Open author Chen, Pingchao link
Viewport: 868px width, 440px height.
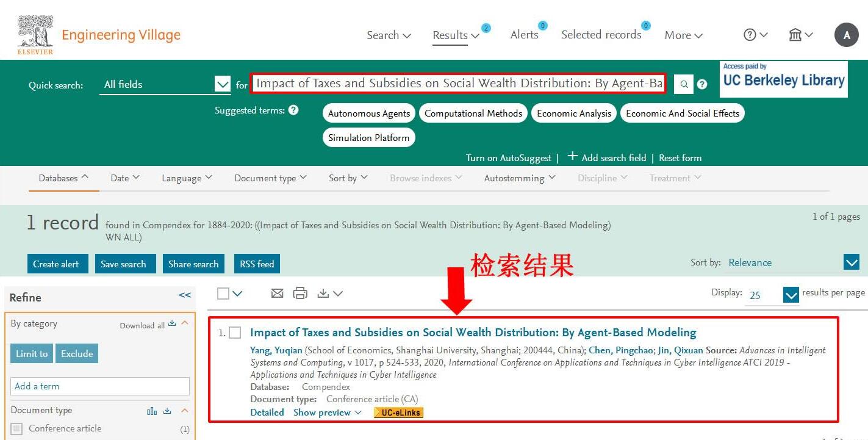(x=621, y=350)
